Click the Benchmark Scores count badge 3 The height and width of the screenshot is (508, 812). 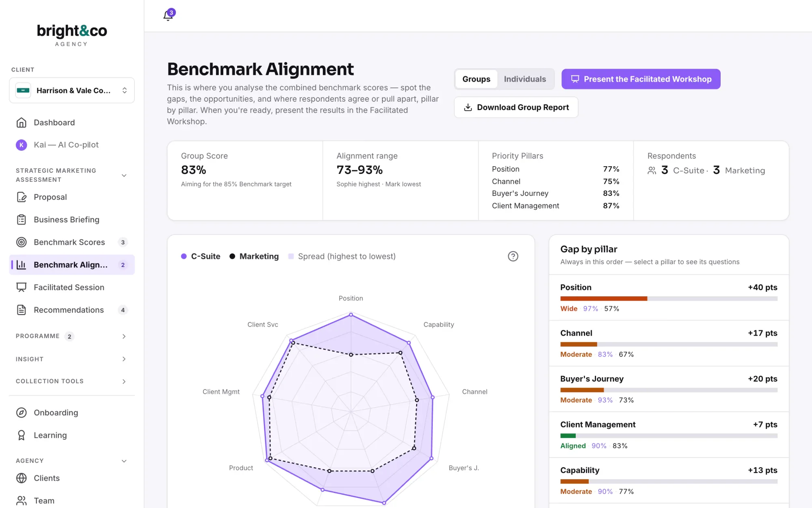point(123,242)
